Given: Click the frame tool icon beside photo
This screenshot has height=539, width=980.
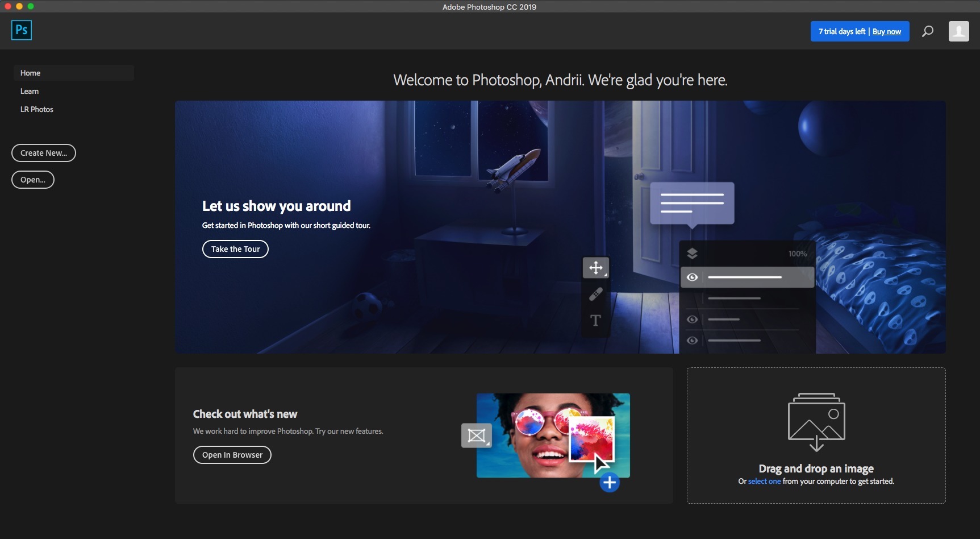Looking at the screenshot, I should click(476, 436).
